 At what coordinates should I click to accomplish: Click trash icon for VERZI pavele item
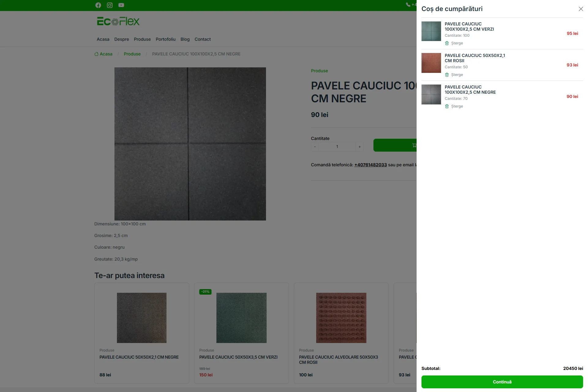coord(447,43)
